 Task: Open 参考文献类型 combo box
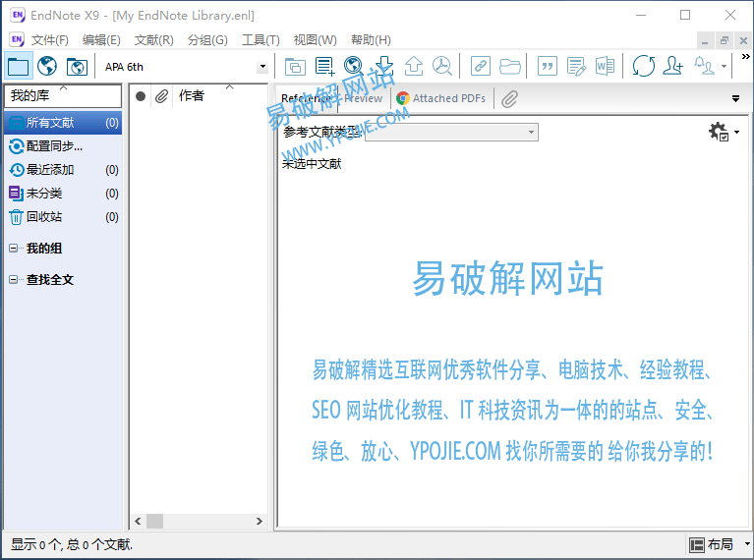click(x=451, y=132)
